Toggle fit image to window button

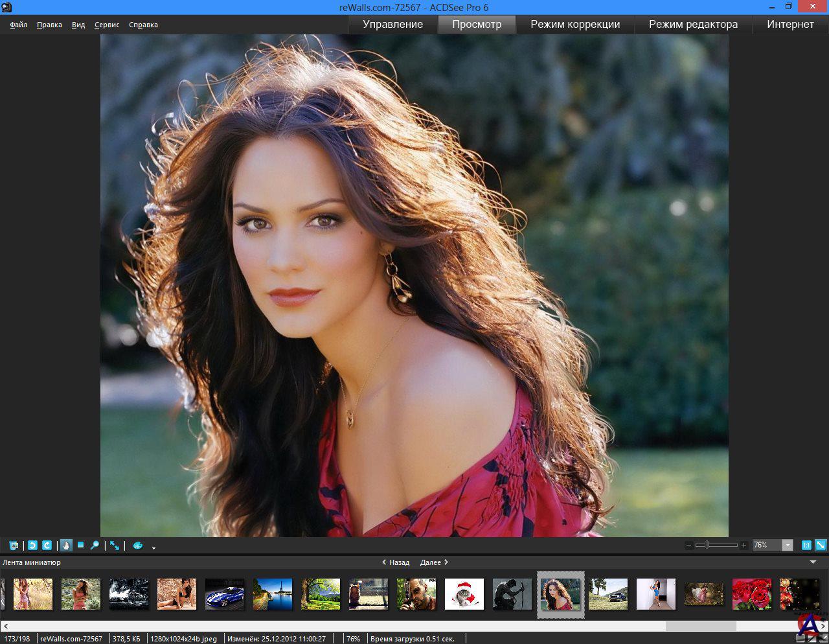821,546
